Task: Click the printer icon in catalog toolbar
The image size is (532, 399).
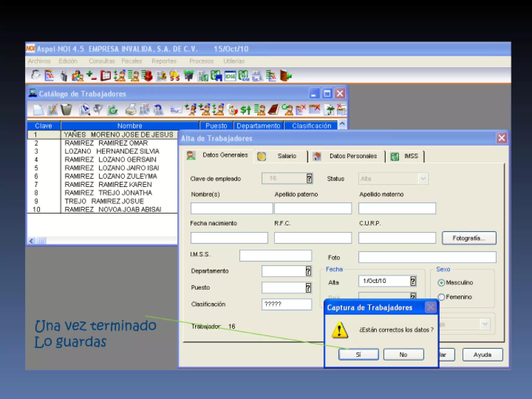Action: tap(131, 110)
